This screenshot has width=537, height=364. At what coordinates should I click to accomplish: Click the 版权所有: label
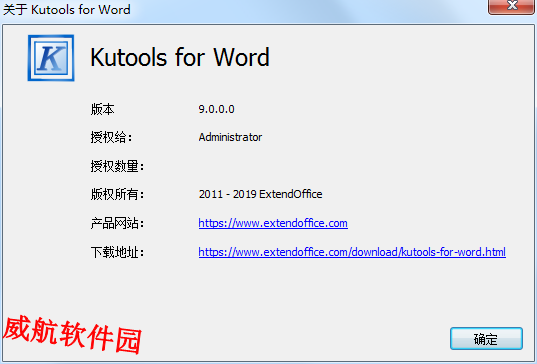click(117, 194)
